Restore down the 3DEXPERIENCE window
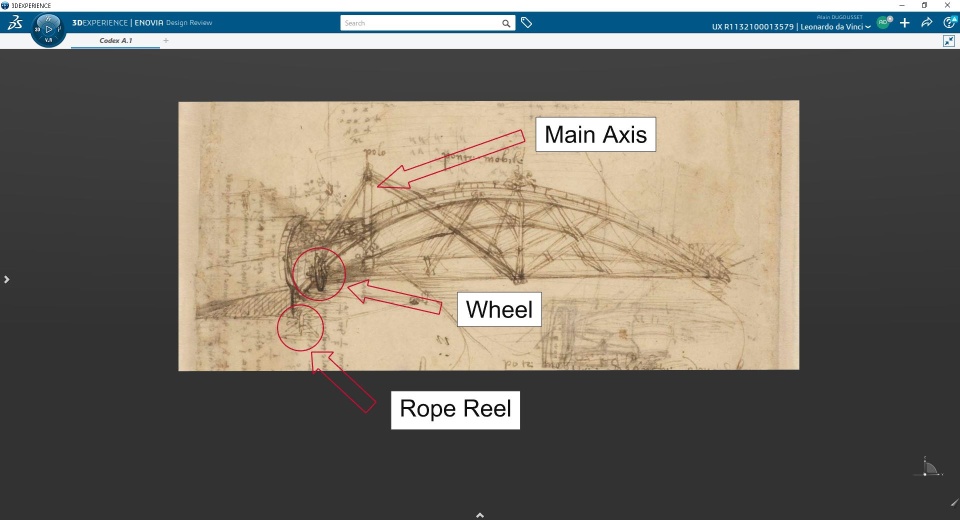Screen dimensions: 960x520 [x=924, y=5]
